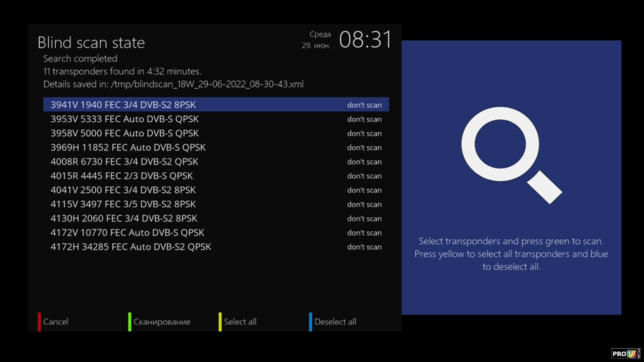Click the red Cancel color bar
The width and height of the screenshot is (644, 362).
click(x=39, y=322)
